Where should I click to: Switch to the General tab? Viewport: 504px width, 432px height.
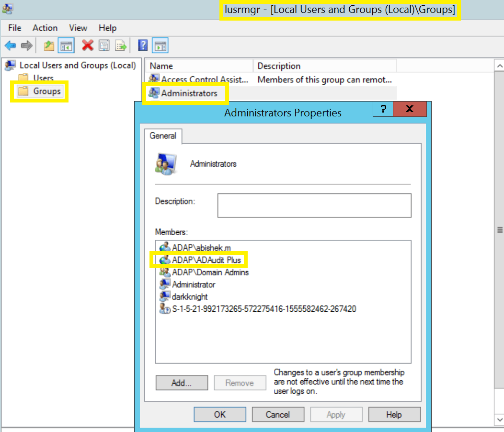click(163, 136)
